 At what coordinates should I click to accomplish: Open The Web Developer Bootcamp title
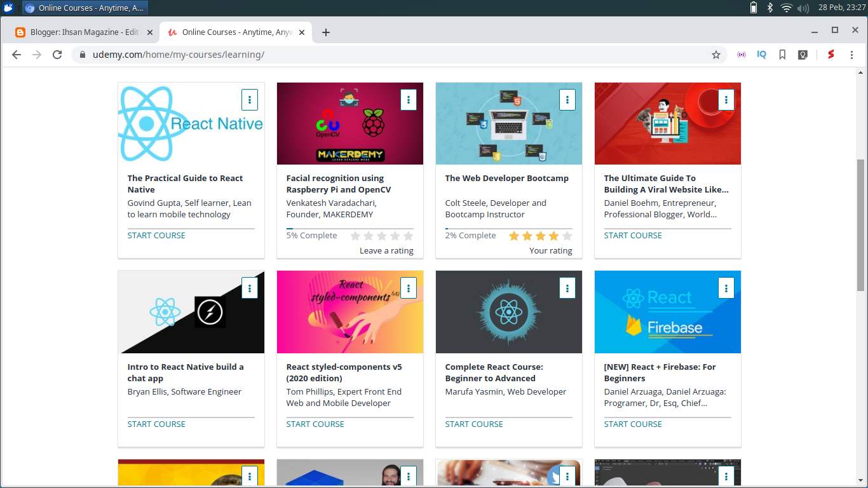pyautogui.click(x=507, y=178)
